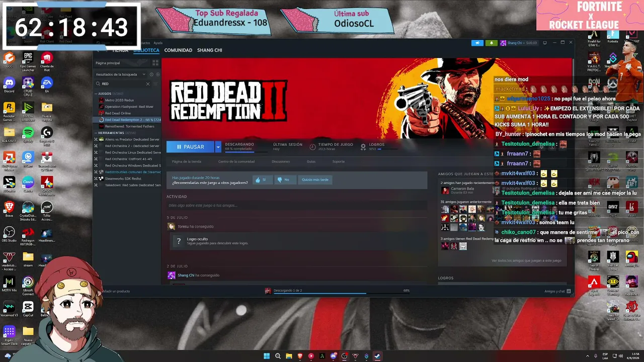This screenshot has width=644, height=362.
Task: Open Amigos y chat
Action: 558,291
